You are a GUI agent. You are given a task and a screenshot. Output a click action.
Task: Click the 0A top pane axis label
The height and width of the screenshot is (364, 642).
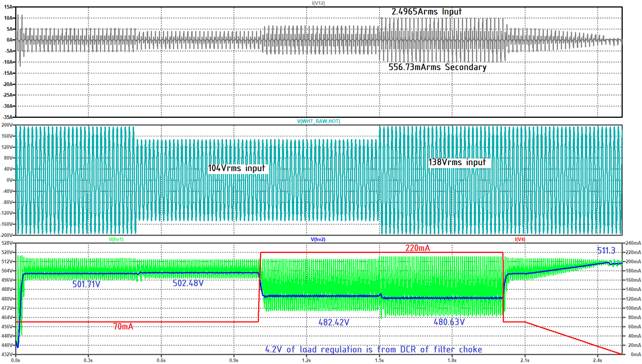coord(10,40)
